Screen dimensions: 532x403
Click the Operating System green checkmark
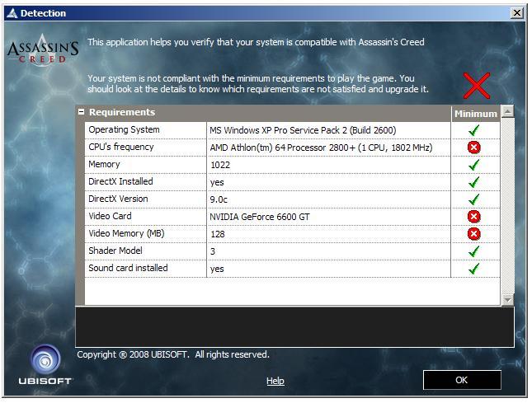point(474,130)
